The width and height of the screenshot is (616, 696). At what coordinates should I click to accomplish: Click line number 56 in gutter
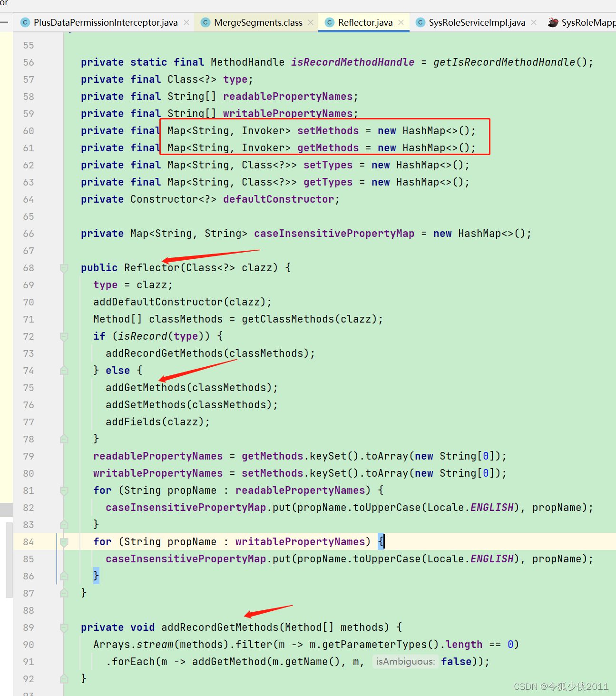[29, 62]
